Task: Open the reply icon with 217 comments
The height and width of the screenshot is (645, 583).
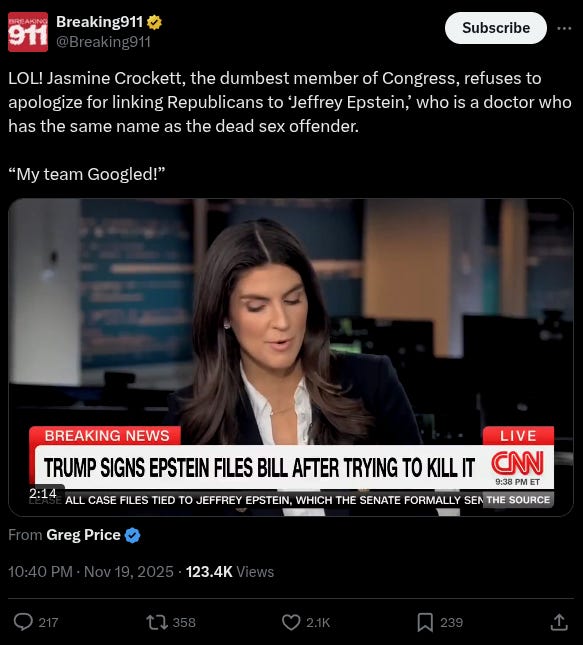Action: pyautogui.click(x=23, y=622)
